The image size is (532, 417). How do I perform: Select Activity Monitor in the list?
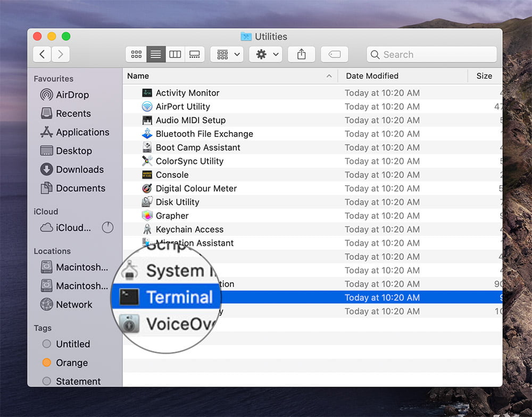(187, 93)
